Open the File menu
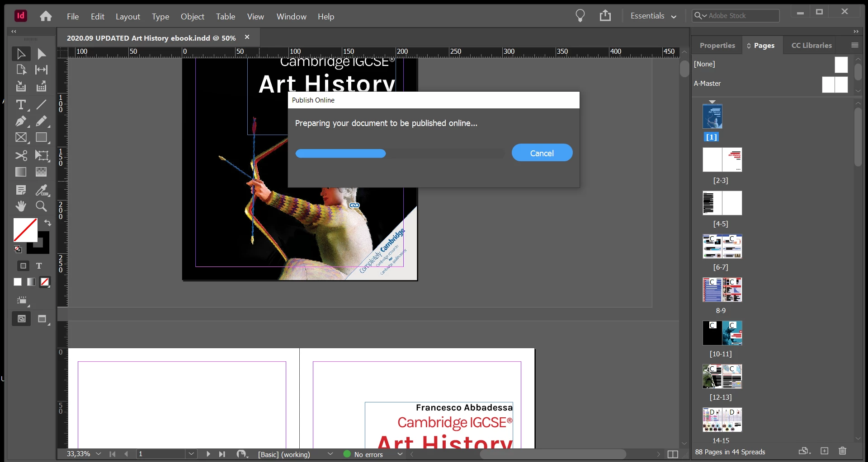 point(73,16)
